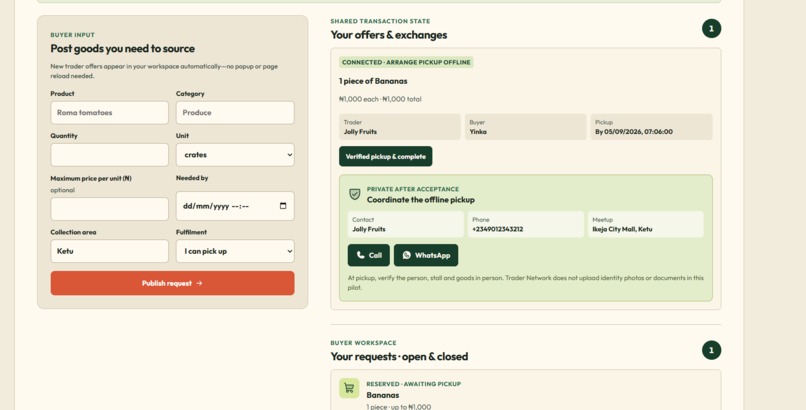Viewport: 806px width, 410px height.
Task: Click the Collection area field containing Ketu
Action: [x=109, y=251]
